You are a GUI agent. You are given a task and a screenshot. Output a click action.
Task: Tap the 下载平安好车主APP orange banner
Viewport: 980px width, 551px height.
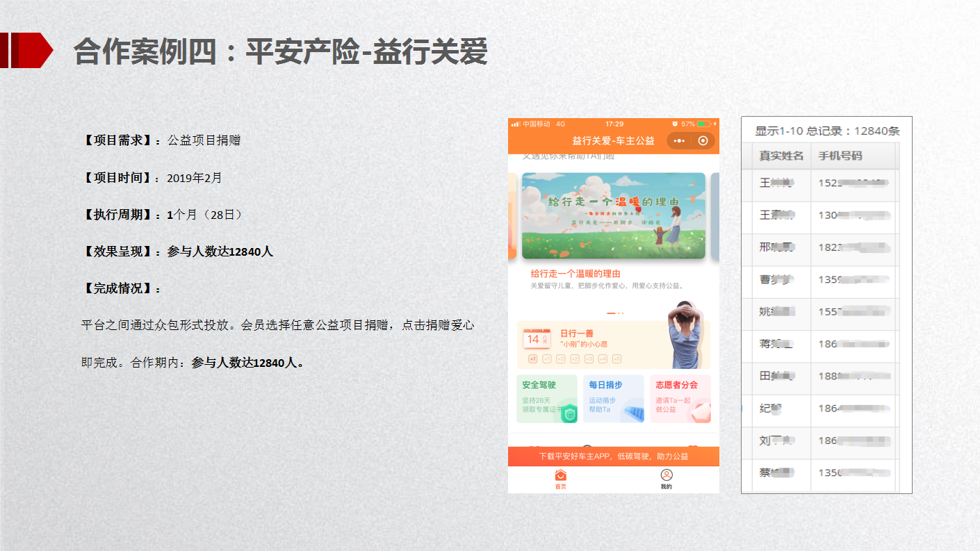point(614,457)
